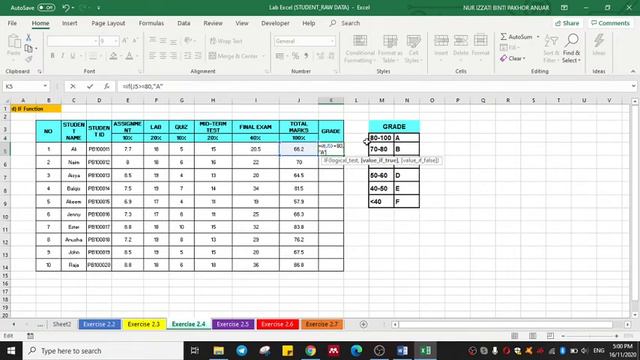Click the ribbon Search box

pos(345,23)
